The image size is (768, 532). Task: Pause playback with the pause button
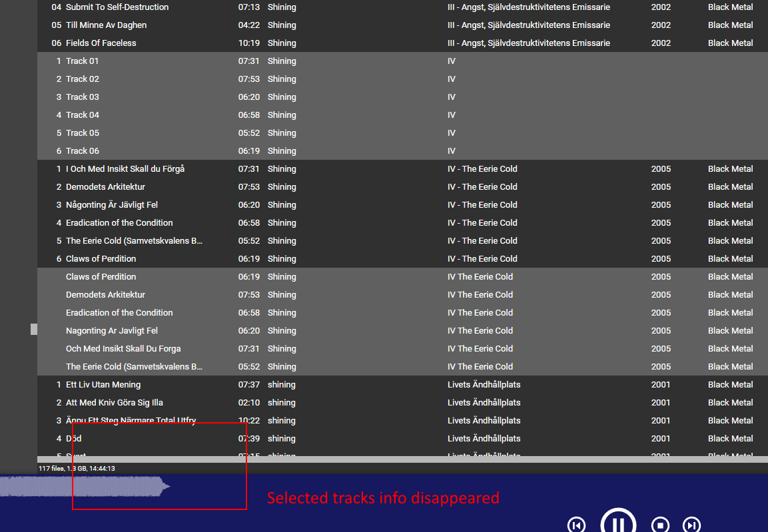click(x=618, y=521)
